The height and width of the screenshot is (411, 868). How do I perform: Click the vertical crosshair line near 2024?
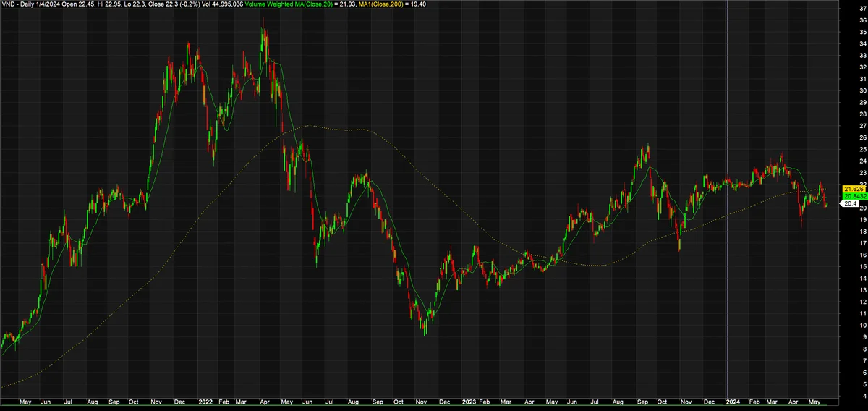click(x=726, y=203)
